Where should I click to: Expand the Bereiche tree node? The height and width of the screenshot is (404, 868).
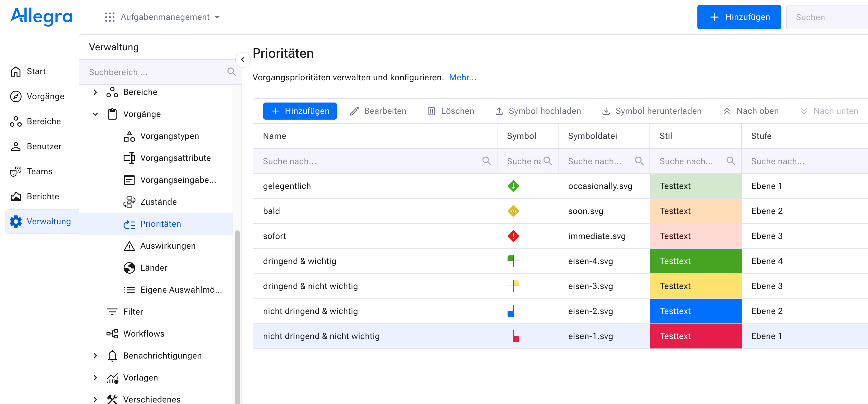point(95,92)
